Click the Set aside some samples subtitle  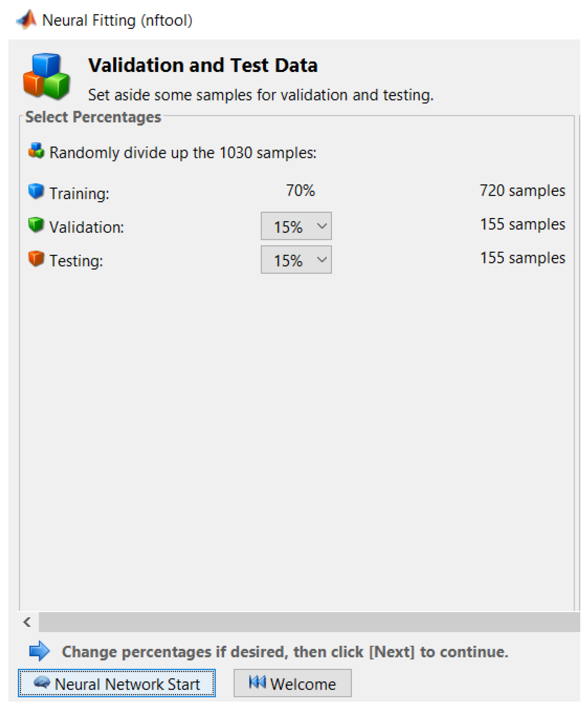coord(261,95)
